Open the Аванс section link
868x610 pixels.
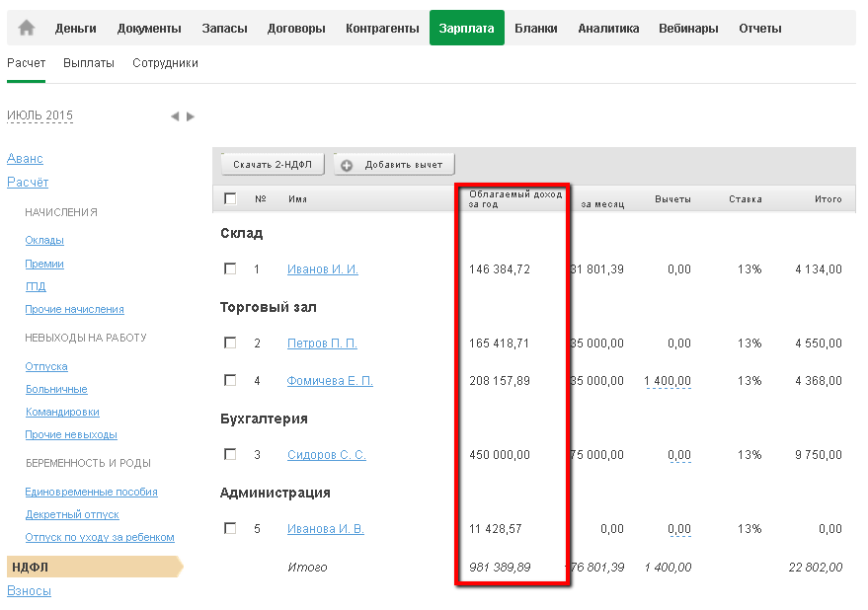coord(25,159)
